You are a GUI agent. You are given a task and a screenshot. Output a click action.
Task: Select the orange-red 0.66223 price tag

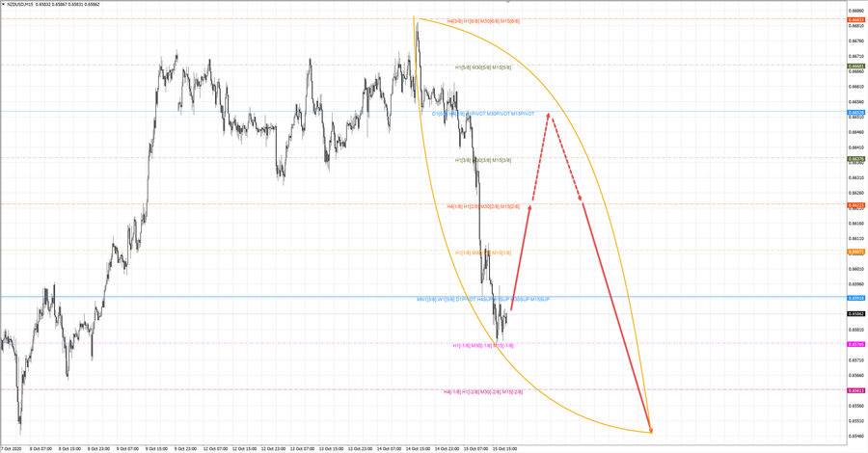pos(855,205)
